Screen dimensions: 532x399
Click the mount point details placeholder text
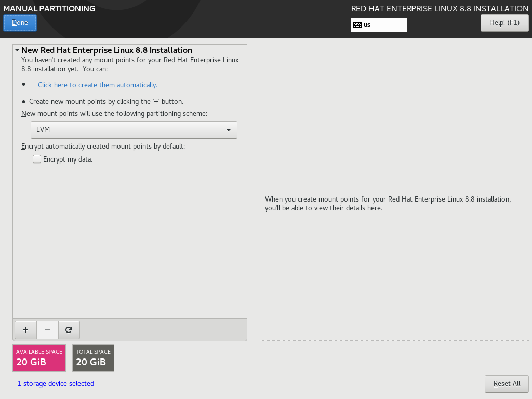(x=388, y=204)
